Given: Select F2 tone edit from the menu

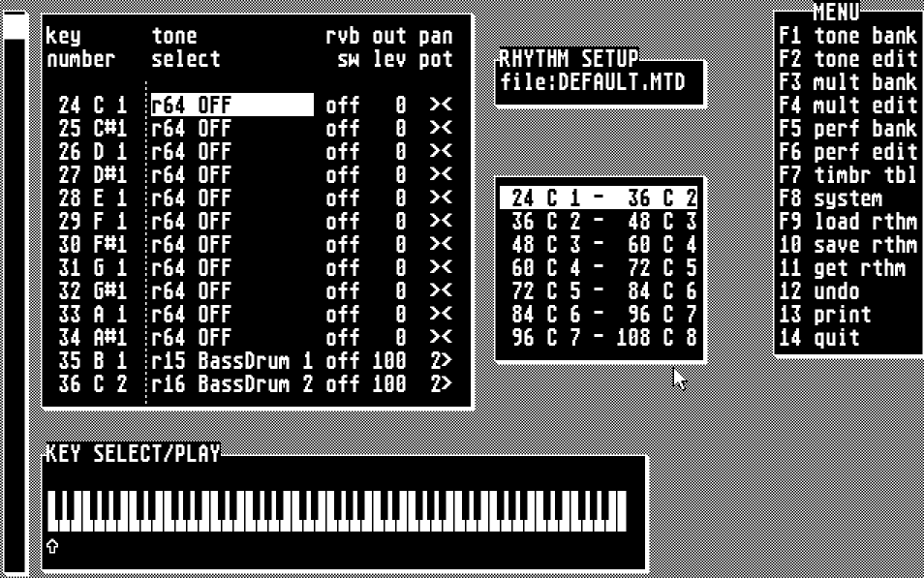Looking at the screenshot, I should pos(848,59).
